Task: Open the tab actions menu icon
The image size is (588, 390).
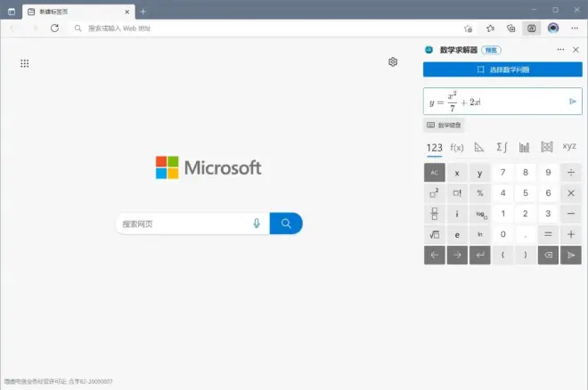Action: click(12, 12)
